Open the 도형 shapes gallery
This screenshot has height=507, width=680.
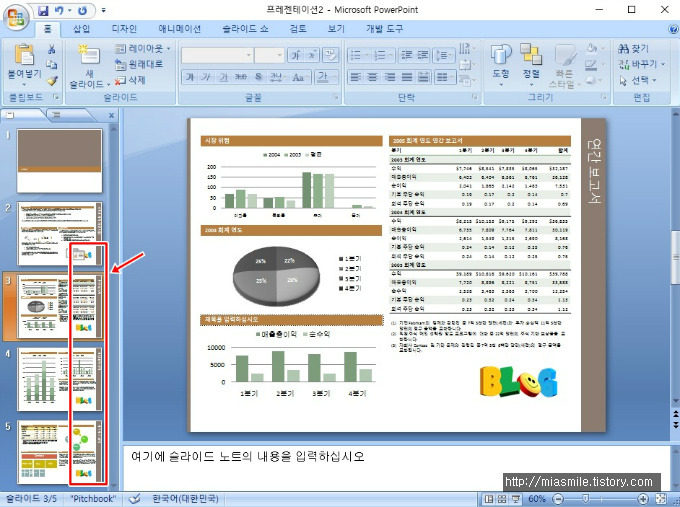501,64
